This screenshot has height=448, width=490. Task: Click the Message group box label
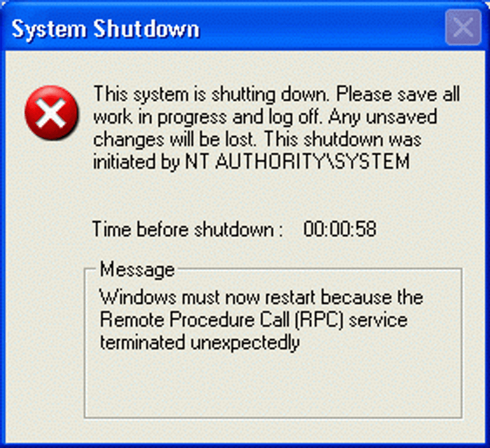[137, 269]
